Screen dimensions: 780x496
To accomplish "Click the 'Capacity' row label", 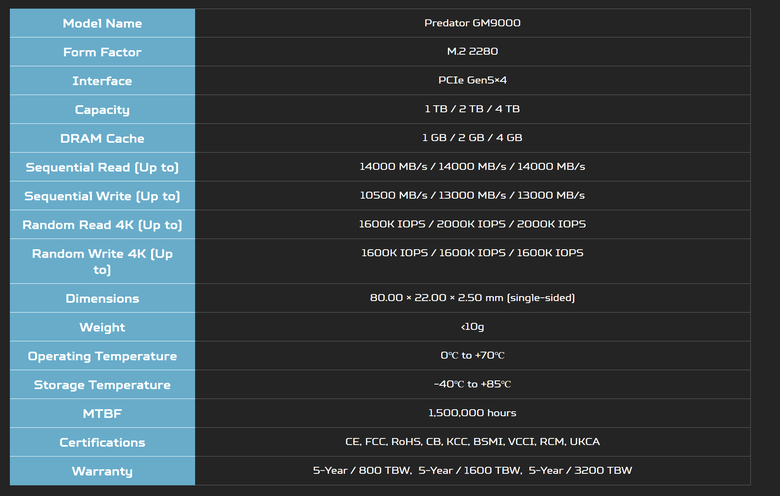I will click(x=102, y=110).
